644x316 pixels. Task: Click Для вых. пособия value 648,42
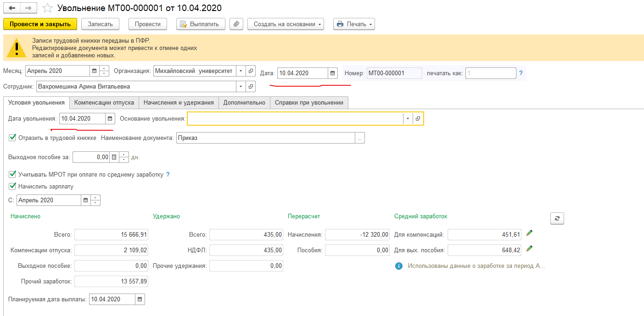coord(484,250)
